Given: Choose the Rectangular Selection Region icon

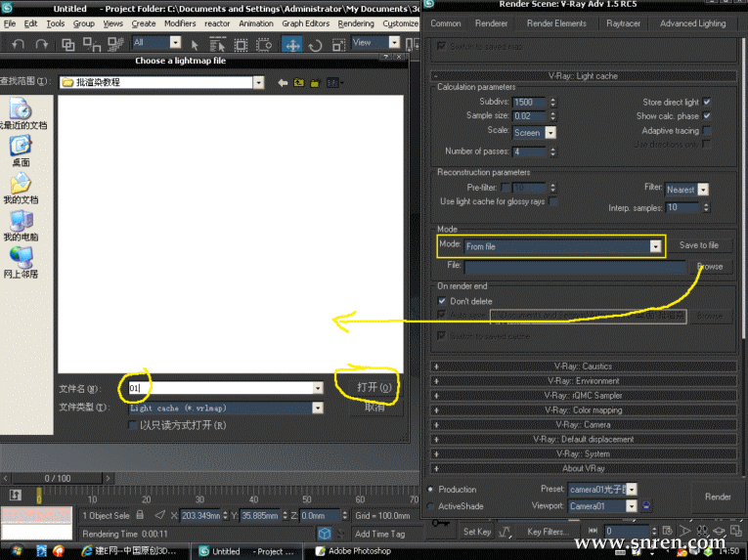Looking at the screenshot, I should click(241, 45).
